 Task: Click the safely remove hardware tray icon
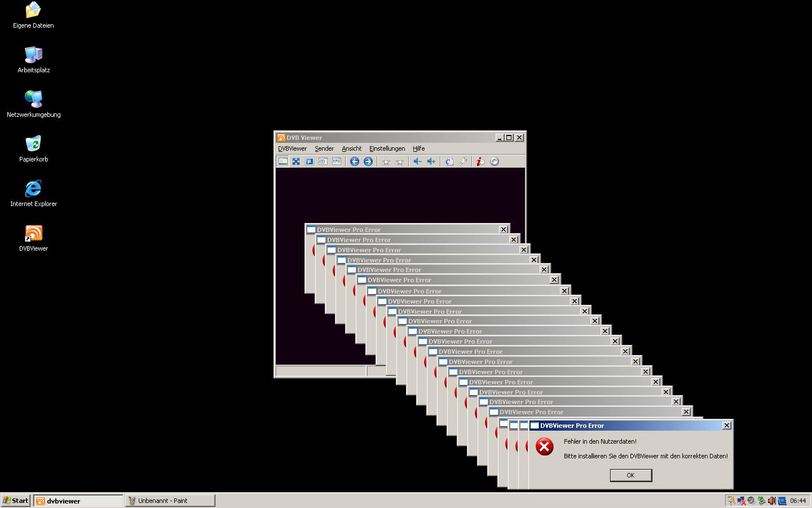pos(761,501)
